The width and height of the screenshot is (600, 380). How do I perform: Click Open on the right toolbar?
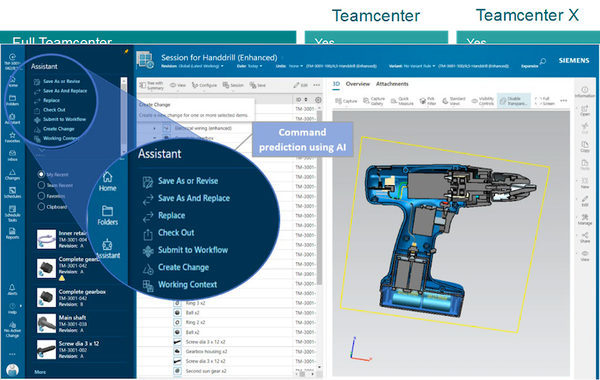(x=585, y=111)
